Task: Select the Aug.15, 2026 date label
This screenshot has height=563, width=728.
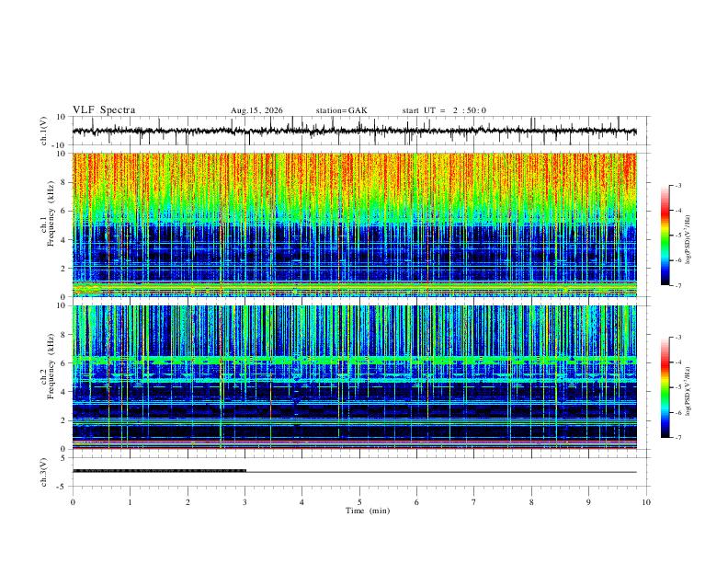Action: (x=256, y=110)
